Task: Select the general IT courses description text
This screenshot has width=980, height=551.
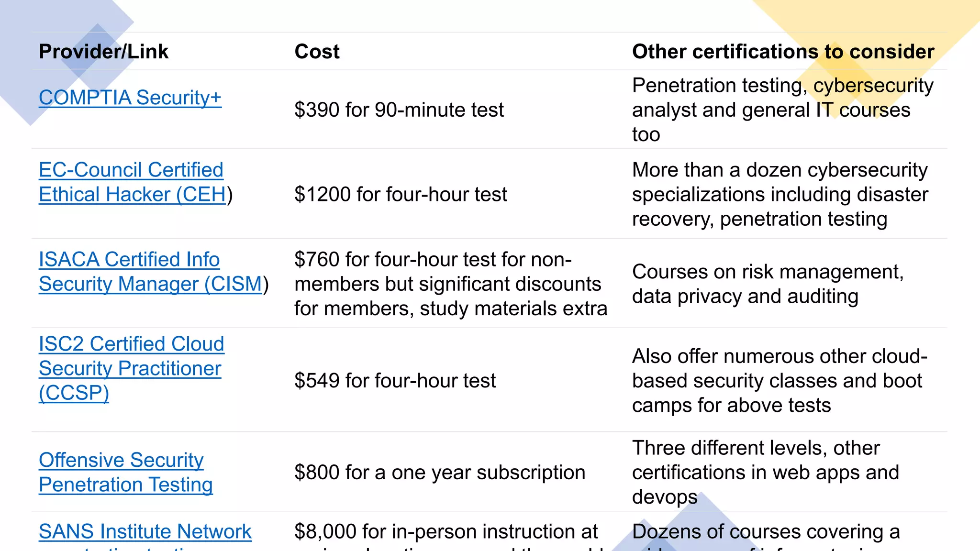Action: point(771,110)
